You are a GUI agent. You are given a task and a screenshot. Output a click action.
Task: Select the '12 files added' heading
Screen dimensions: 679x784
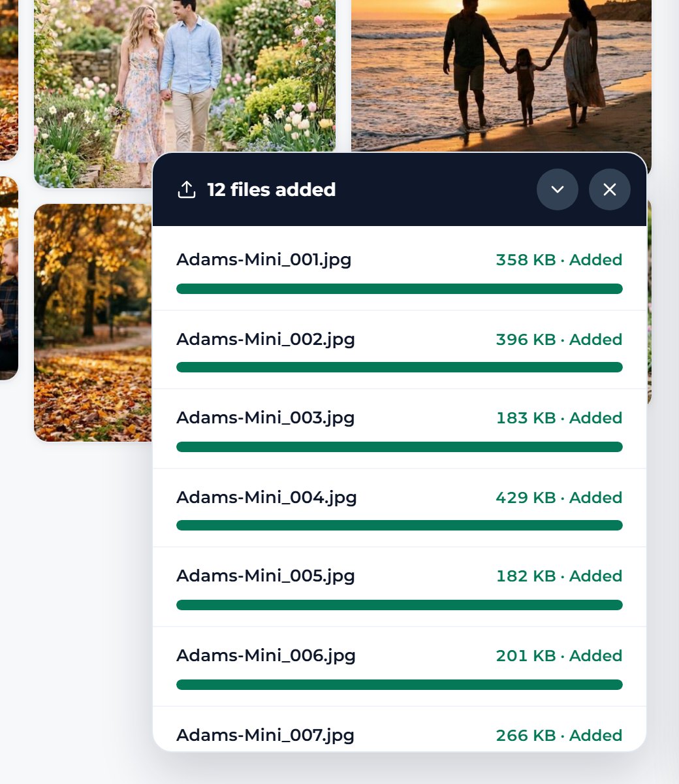point(272,189)
